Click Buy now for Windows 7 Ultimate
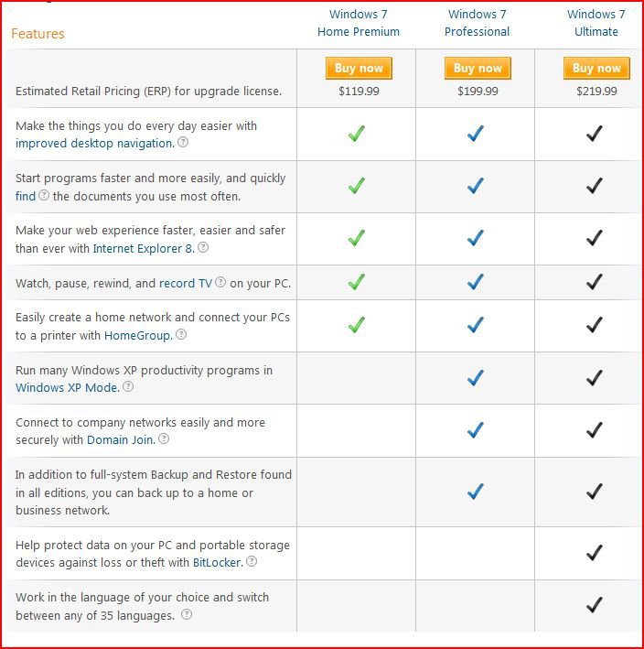This screenshot has width=644, height=649. (596, 69)
